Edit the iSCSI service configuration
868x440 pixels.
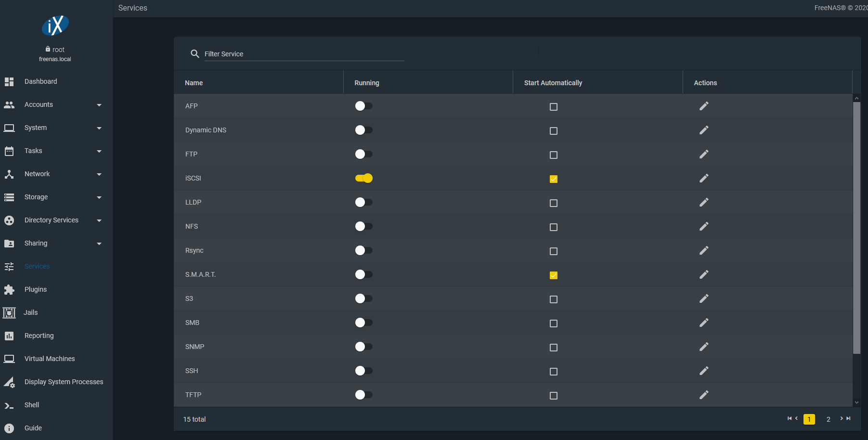tap(704, 178)
